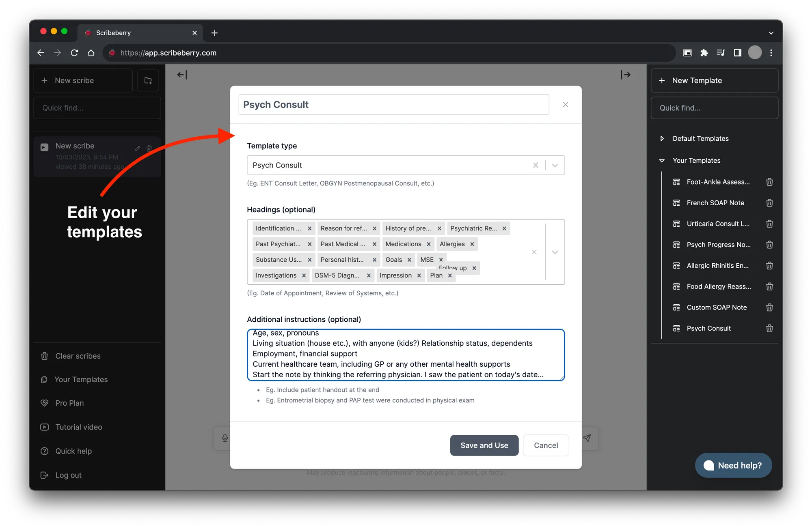812x529 pixels.
Task: Open the Pro Plan menu item
Action: tap(69, 403)
